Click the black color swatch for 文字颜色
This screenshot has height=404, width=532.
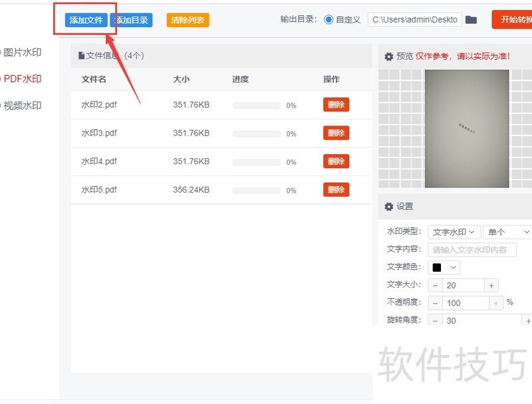coord(438,267)
